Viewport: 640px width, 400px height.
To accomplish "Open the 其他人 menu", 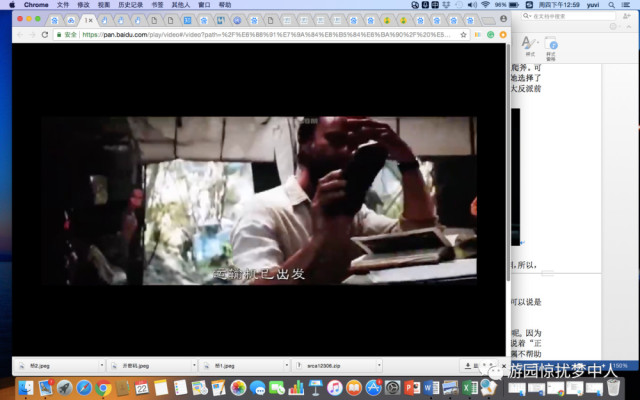I will click(181, 5).
